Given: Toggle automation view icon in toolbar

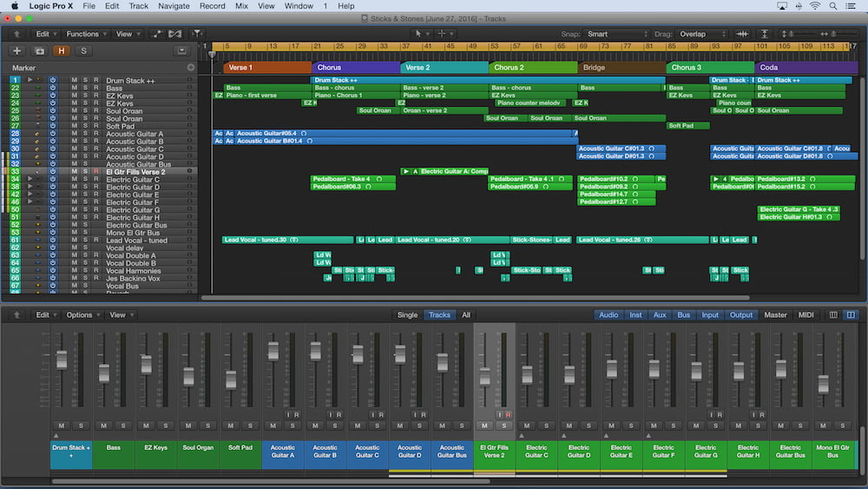Looking at the screenshot, I should 157,34.
